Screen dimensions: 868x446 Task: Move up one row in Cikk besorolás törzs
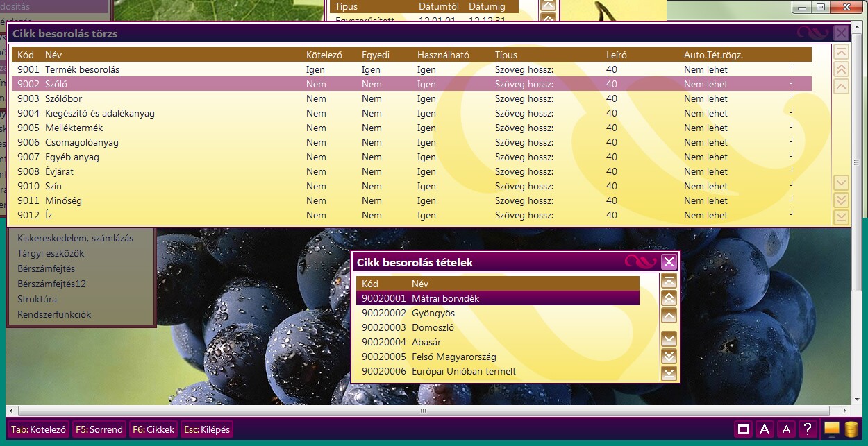(841, 87)
